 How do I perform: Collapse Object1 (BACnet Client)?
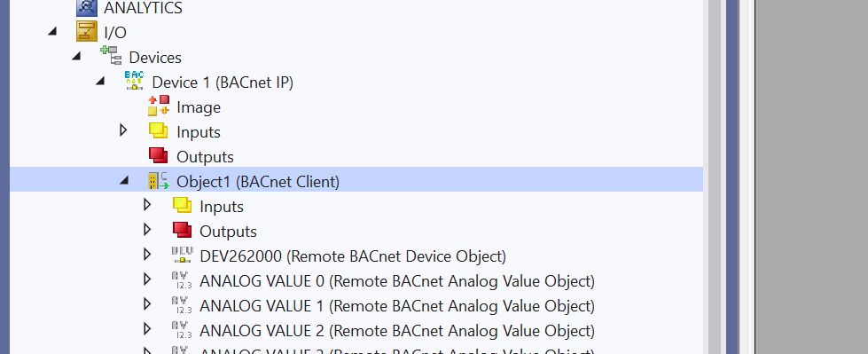point(124,181)
